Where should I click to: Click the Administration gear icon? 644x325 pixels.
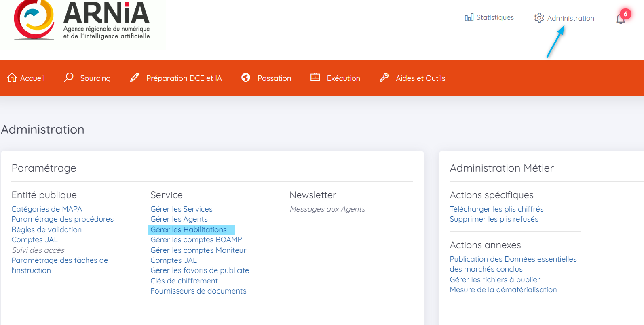(539, 18)
